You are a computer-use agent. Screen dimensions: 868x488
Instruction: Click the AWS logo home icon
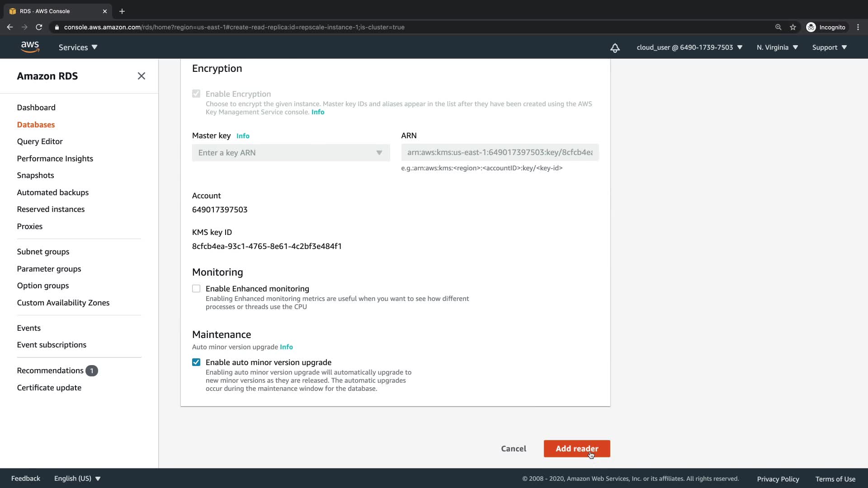30,47
